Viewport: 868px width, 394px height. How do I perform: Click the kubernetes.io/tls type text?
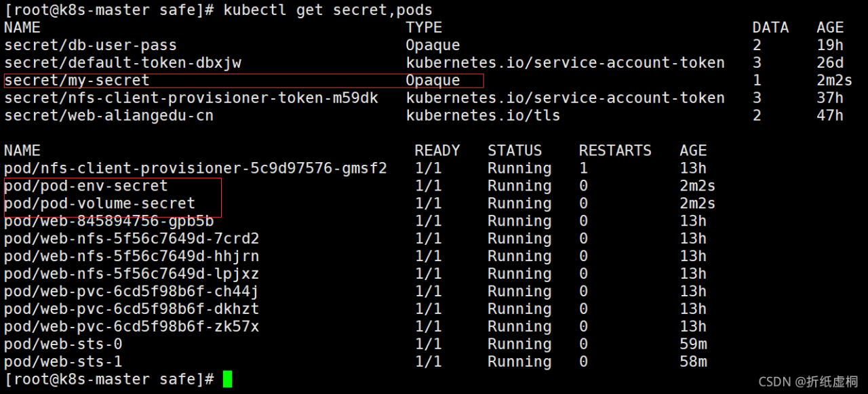(x=483, y=116)
